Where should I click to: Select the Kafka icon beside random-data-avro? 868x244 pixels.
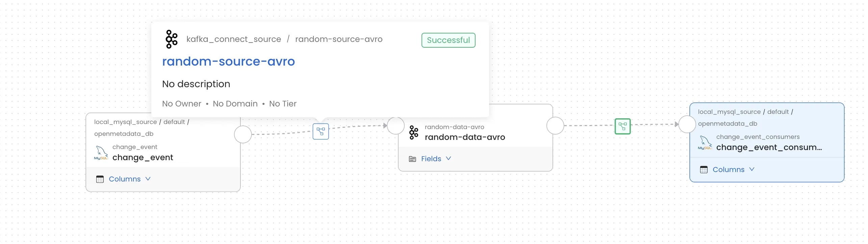point(413,132)
